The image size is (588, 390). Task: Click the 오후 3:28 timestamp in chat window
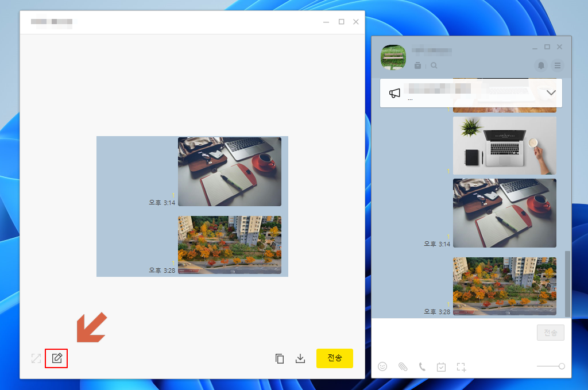(437, 312)
